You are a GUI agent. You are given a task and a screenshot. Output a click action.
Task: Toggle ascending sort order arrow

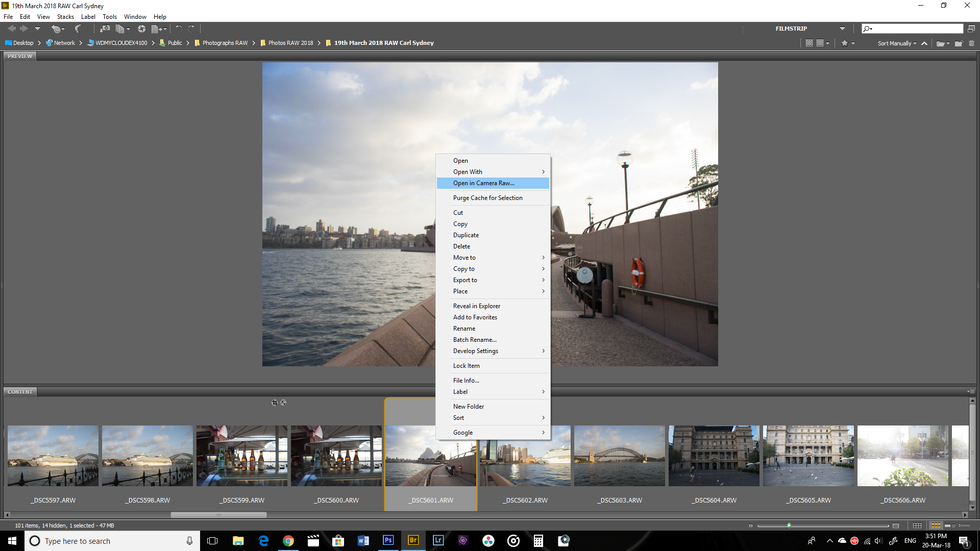pos(924,43)
